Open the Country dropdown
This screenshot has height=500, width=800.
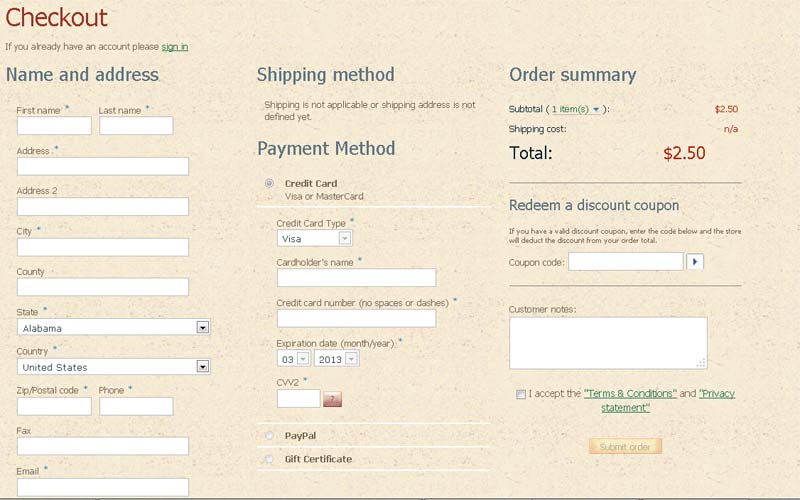(x=113, y=367)
